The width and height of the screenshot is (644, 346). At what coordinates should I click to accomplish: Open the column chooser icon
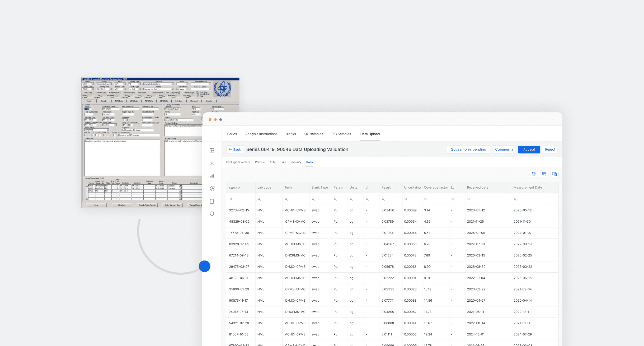(554, 174)
